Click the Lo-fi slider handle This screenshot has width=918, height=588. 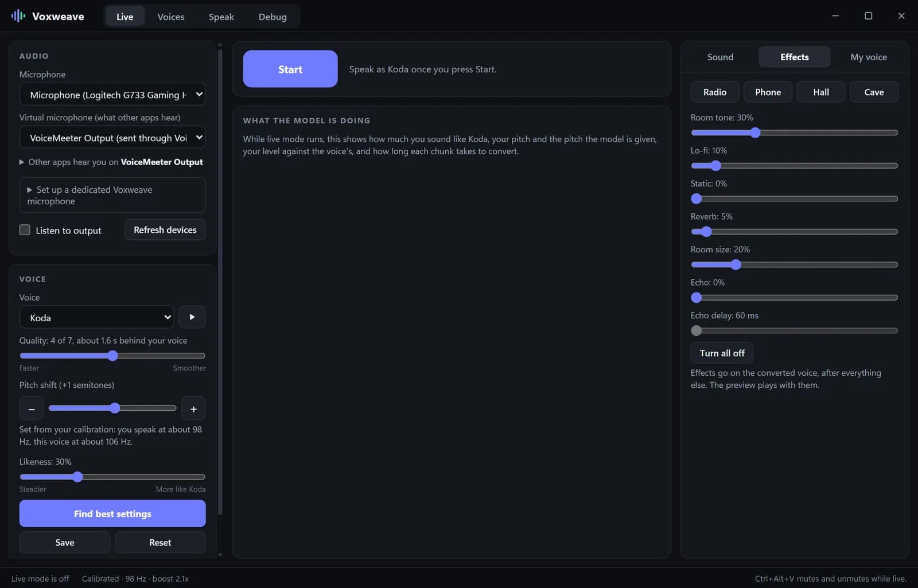coord(715,166)
